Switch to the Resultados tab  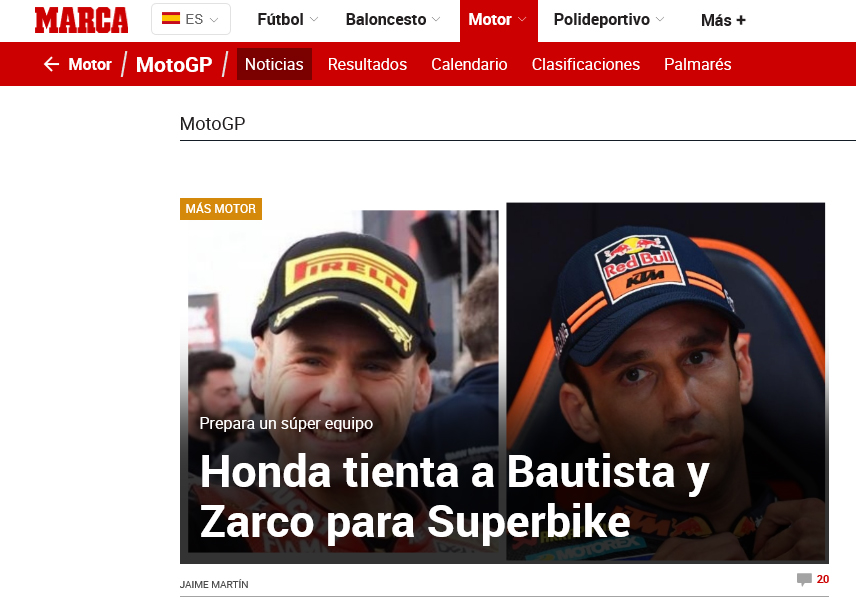(x=367, y=64)
